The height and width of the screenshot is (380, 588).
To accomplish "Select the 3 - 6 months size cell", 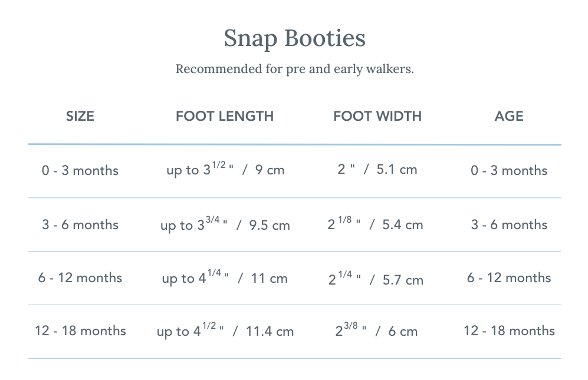I will point(80,225).
